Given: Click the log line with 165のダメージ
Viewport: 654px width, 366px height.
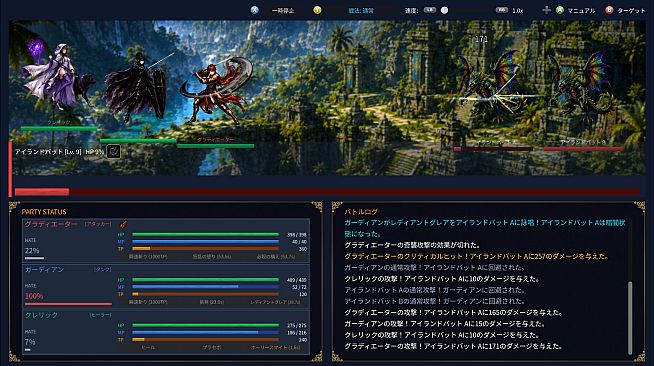Looking at the screenshot, I should (453, 313).
